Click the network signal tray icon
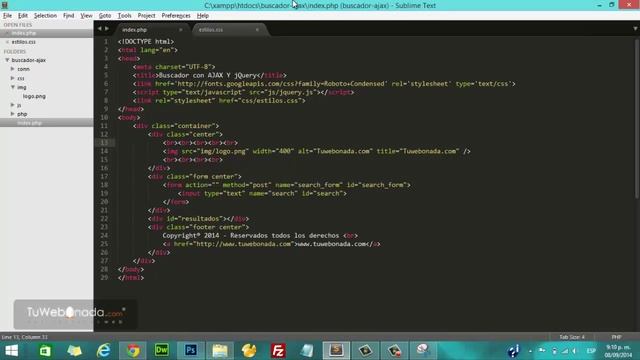640x360 pixels. (x=565, y=351)
